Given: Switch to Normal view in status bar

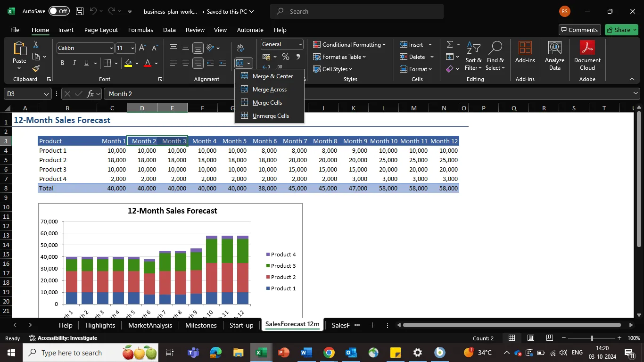Looking at the screenshot, I should tap(512, 338).
